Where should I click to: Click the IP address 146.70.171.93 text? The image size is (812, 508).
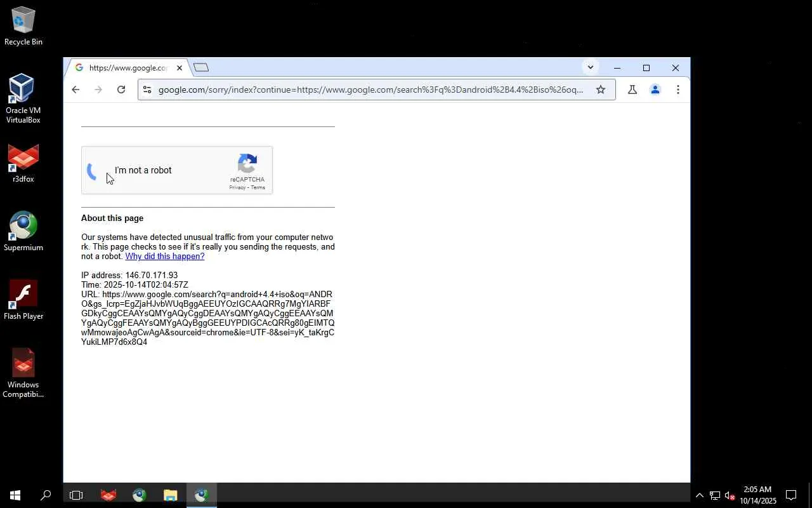point(129,276)
